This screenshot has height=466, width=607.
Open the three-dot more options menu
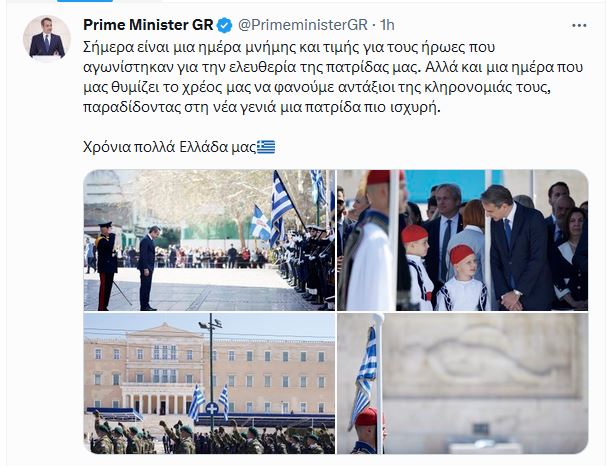coord(579,26)
